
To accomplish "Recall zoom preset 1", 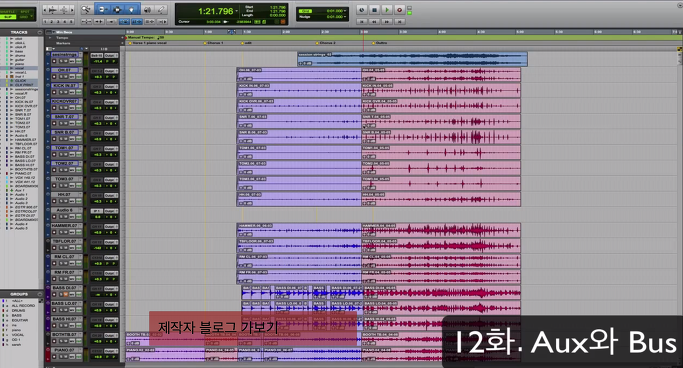I will coord(46,21).
